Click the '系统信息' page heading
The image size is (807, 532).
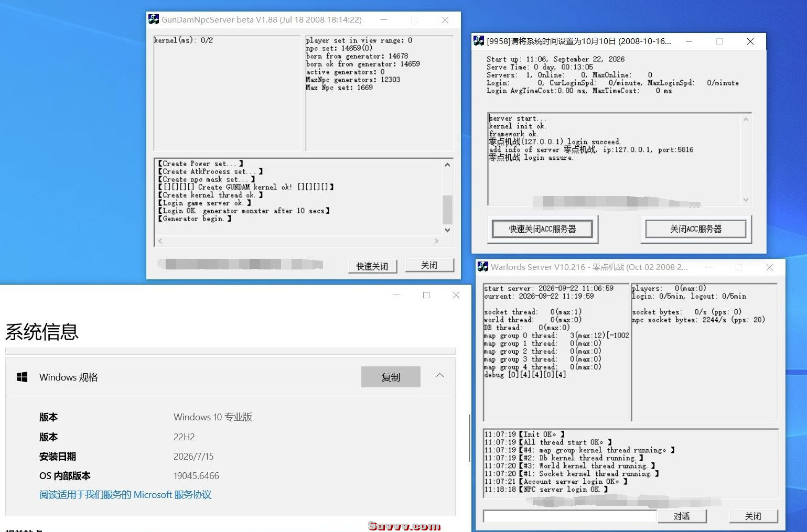click(x=42, y=332)
